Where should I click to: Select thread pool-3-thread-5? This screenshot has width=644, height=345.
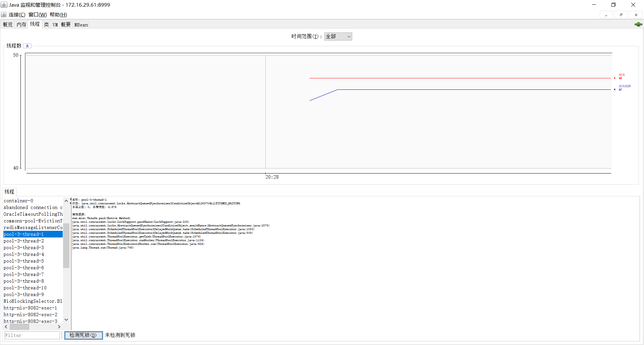33,261
